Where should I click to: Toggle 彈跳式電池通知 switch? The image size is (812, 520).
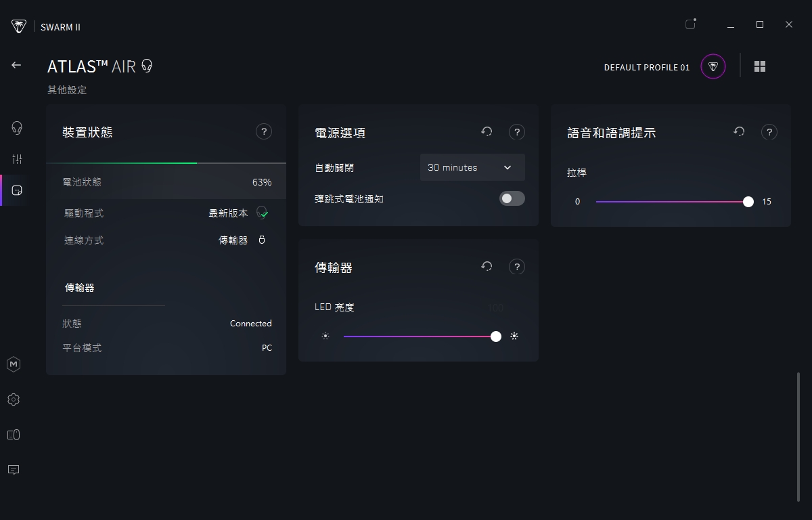click(x=512, y=198)
